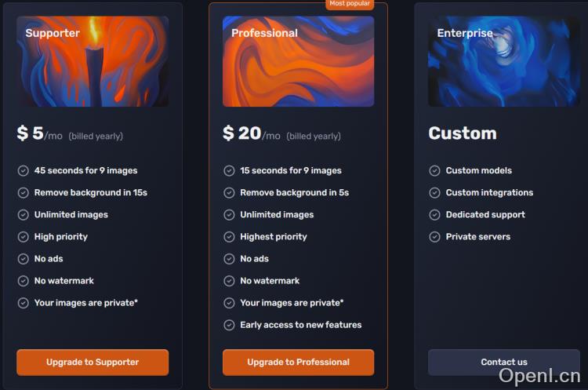Image resolution: width=588 pixels, height=390 pixels.
Task: Click checkmark icon beside 45 seconds for 9 images
Action: (24, 170)
